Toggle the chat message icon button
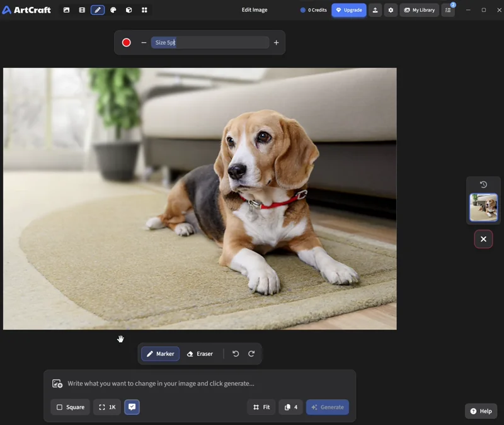This screenshot has height=425, width=504. pyautogui.click(x=132, y=407)
